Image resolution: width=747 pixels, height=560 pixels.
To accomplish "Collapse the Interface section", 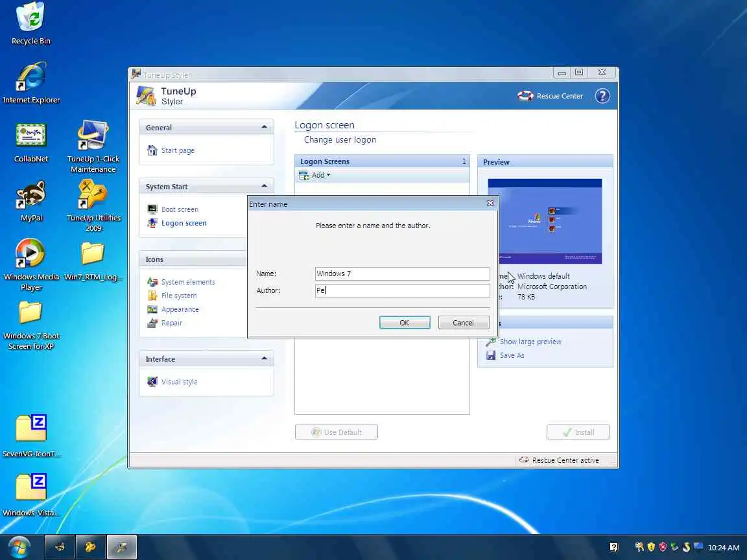I will coord(264,358).
